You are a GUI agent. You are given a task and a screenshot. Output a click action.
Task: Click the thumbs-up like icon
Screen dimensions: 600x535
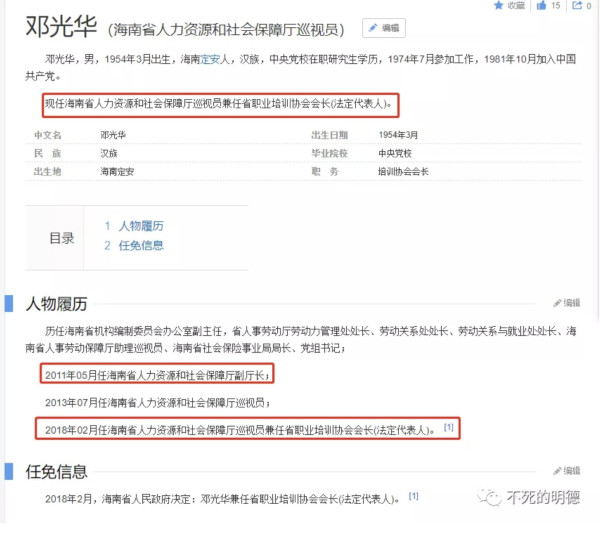click(541, 5)
